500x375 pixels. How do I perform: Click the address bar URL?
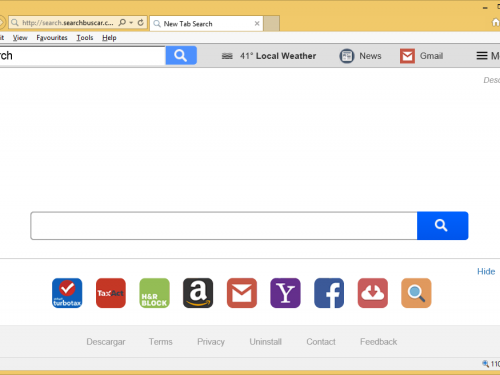[68, 23]
